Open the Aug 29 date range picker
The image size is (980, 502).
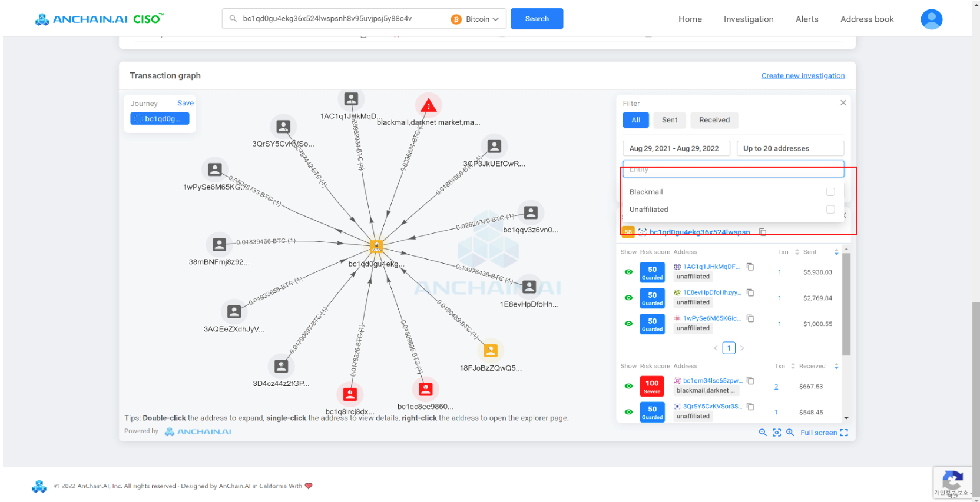pos(676,148)
